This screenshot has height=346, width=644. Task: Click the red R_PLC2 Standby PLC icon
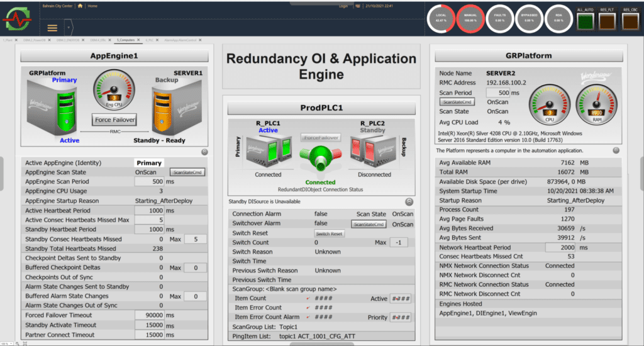click(373, 151)
